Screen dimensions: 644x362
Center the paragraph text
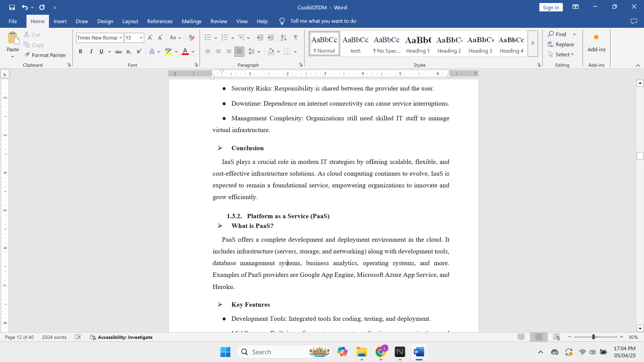click(x=218, y=52)
